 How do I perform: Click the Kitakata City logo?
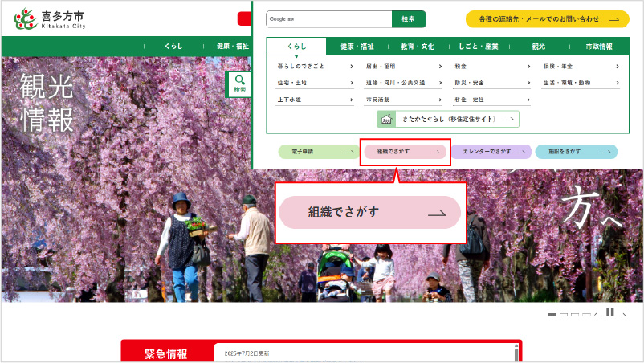coord(50,19)
